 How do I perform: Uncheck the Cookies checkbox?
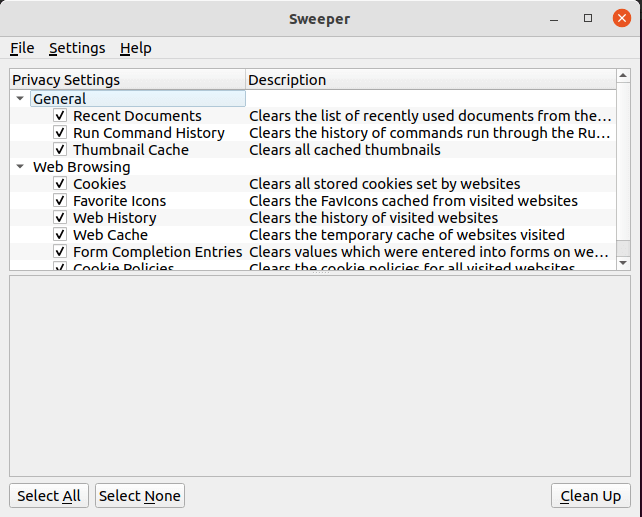tap(60, 183)
